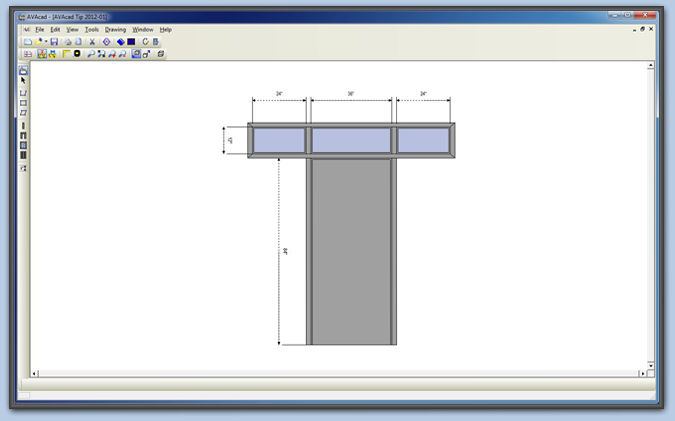
Task: Select the rectangle frame tool in sidebar
Action: tap(23, 103)
